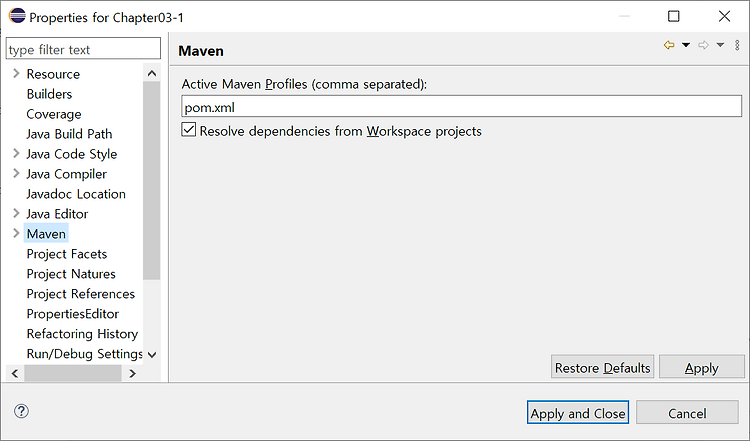Click the Apply and Close button

(578, 412)
